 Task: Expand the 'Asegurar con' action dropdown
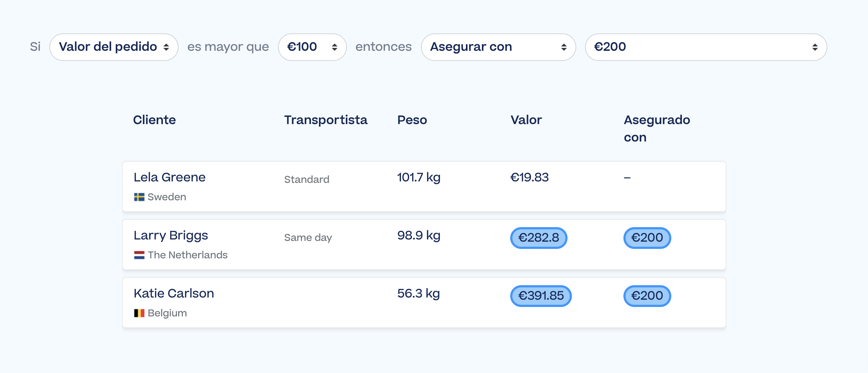[x=498, y=47]
